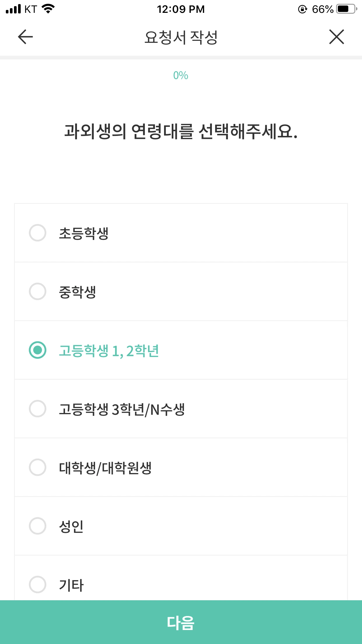This screenshot has width=362, height=644.
Task: Select the 초등학생 radio button
Action: click(x=38, y=233)
